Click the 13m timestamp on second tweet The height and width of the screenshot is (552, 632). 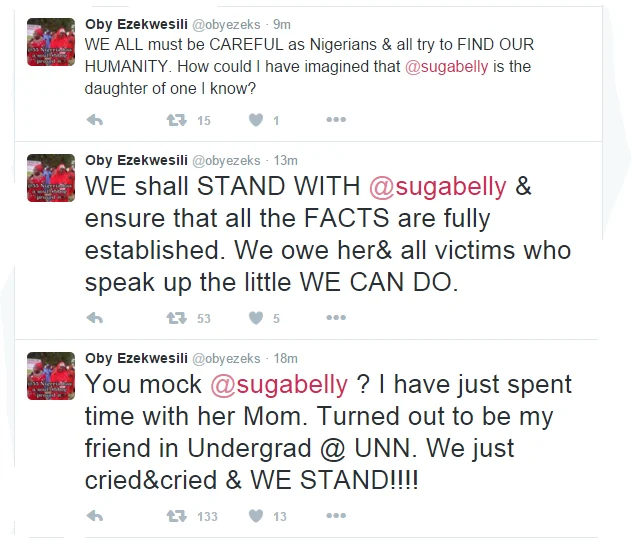click(286, 160)
